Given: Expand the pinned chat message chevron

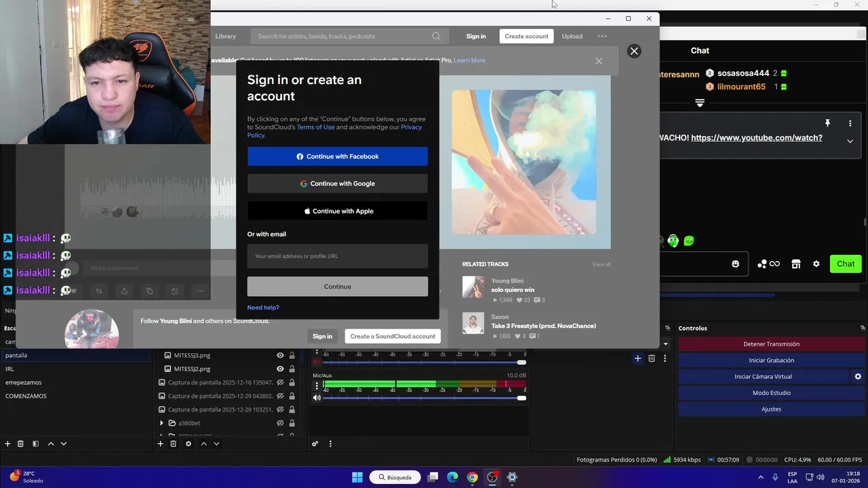Looking at the screenshot, I should coord(850,141).
